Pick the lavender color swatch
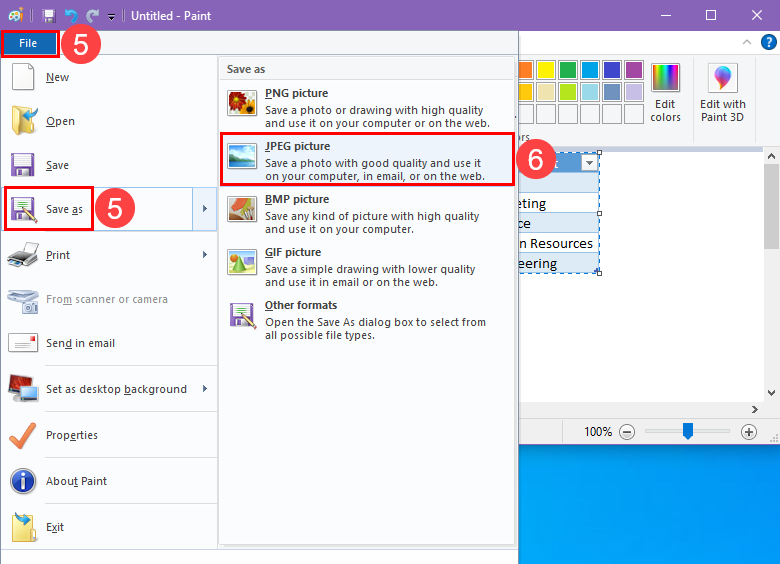Image resolution: width=780 pixels, height=564 pixels. 634,92
